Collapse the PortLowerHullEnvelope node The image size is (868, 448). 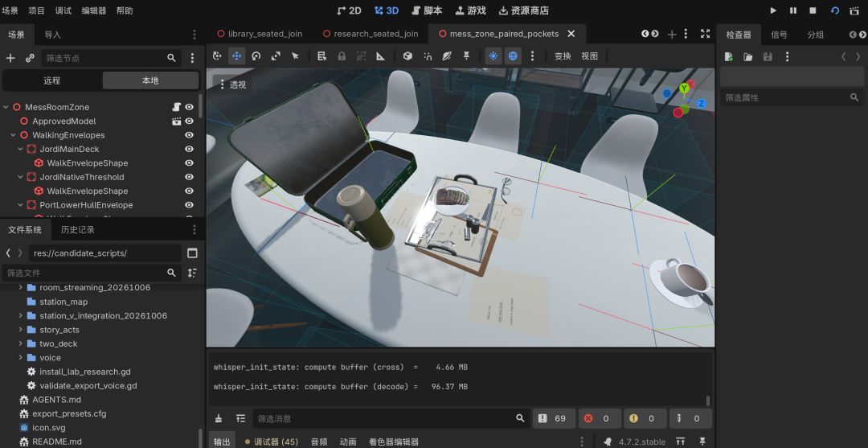20,205
